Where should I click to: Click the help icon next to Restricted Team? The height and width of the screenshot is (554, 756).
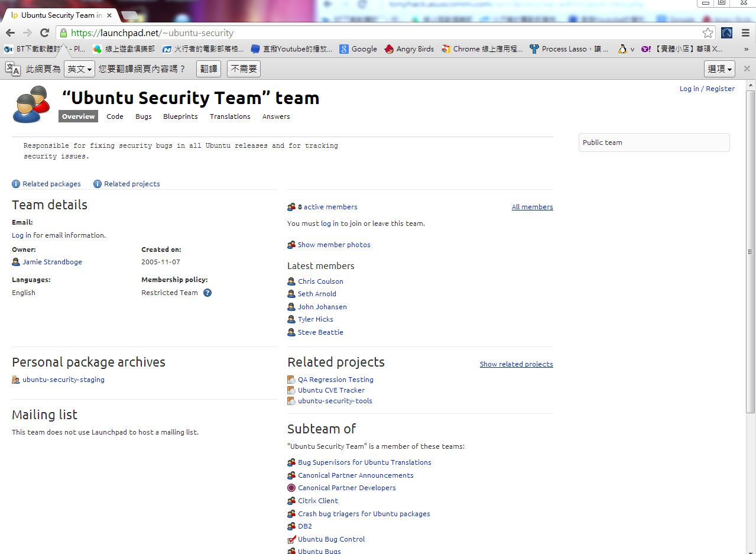pos(207,293)
